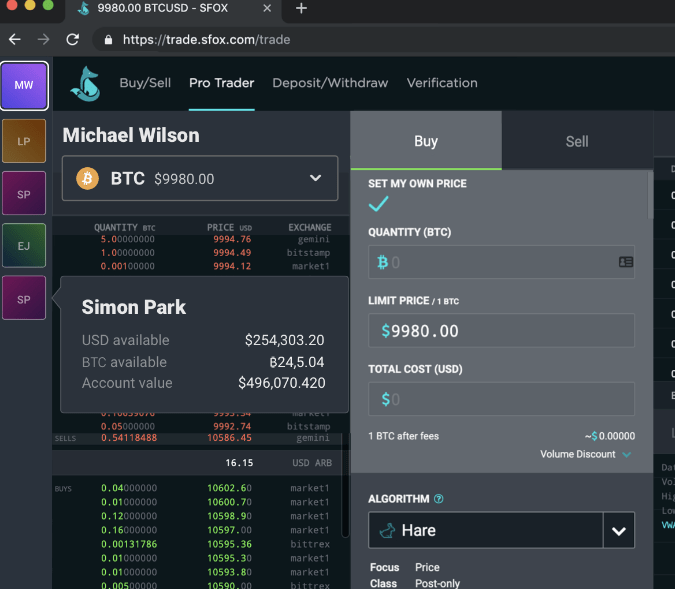
Task: Click the Total Cost (USD) field
Action: [x=501, y=399]
